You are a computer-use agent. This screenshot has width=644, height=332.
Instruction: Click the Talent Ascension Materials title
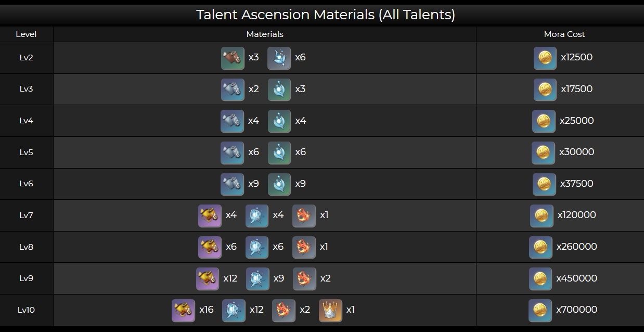325,15
